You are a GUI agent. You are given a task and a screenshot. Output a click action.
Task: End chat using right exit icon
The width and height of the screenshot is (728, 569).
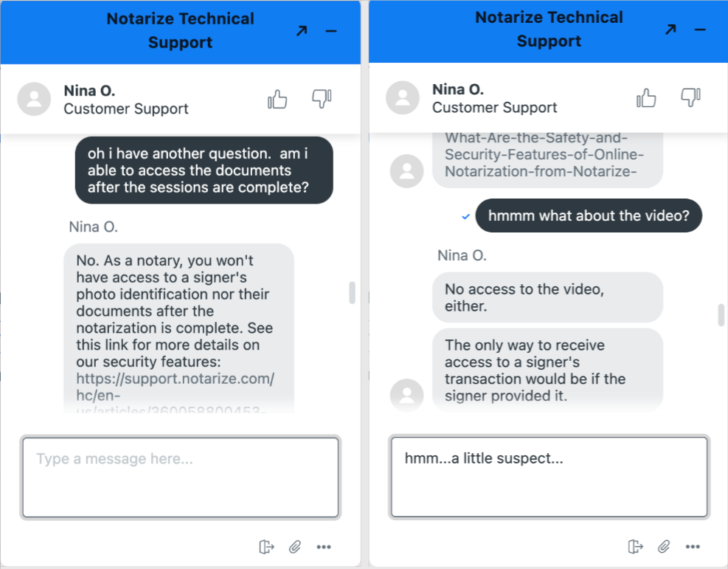pyautogui.click(x=635, y=546)
